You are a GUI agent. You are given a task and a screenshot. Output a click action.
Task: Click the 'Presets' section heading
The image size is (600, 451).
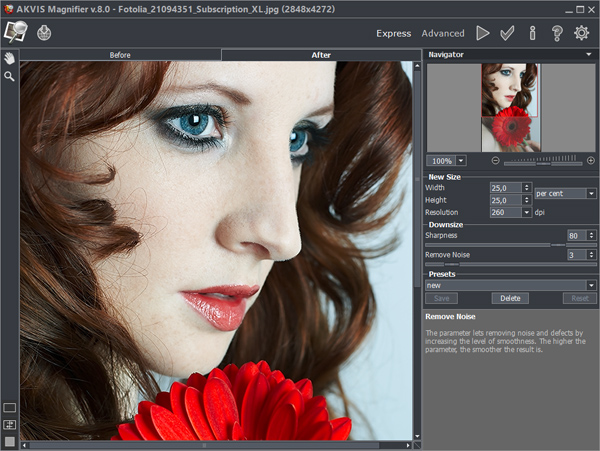pyautogui.click(x=442, y=274)
